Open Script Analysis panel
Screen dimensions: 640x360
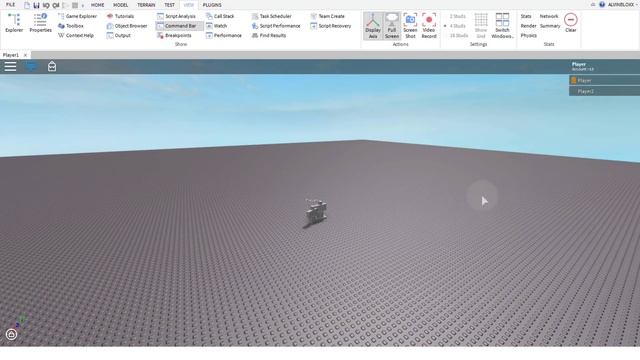click(x=176, y=16)
